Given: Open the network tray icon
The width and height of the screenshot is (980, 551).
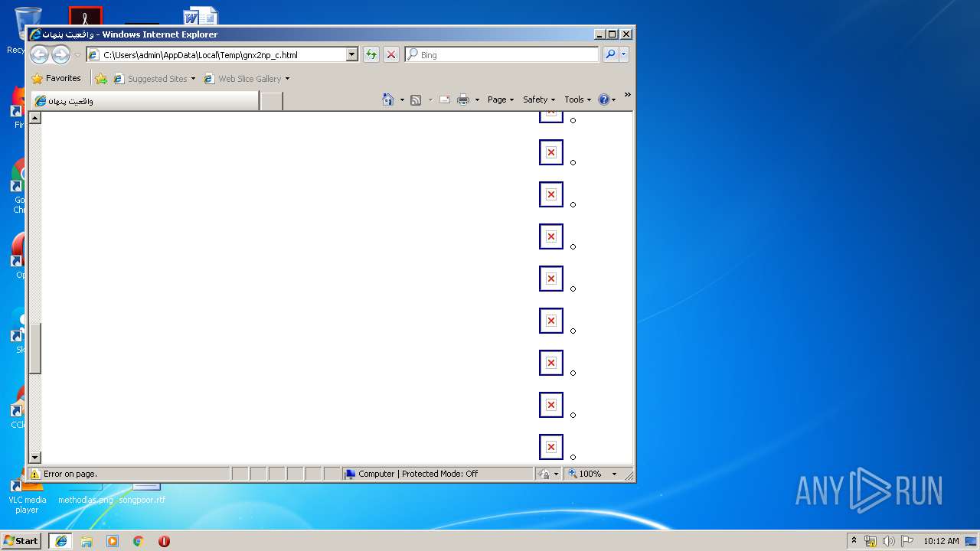Looking at the screenshot, I should click(871, 541).
